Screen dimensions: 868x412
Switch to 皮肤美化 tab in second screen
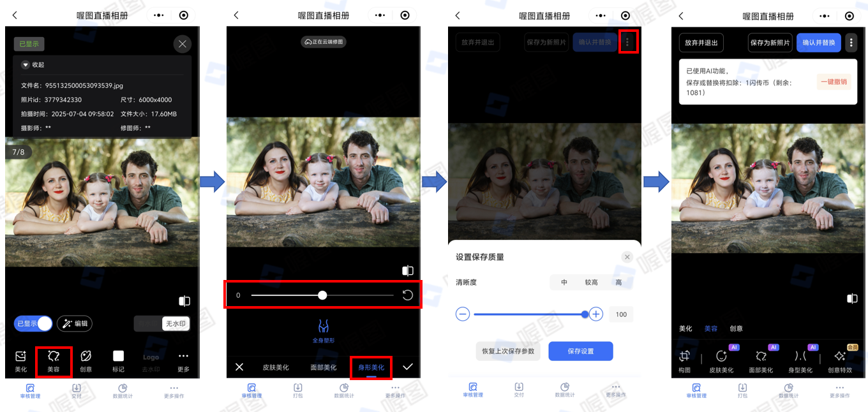[276, 367]
